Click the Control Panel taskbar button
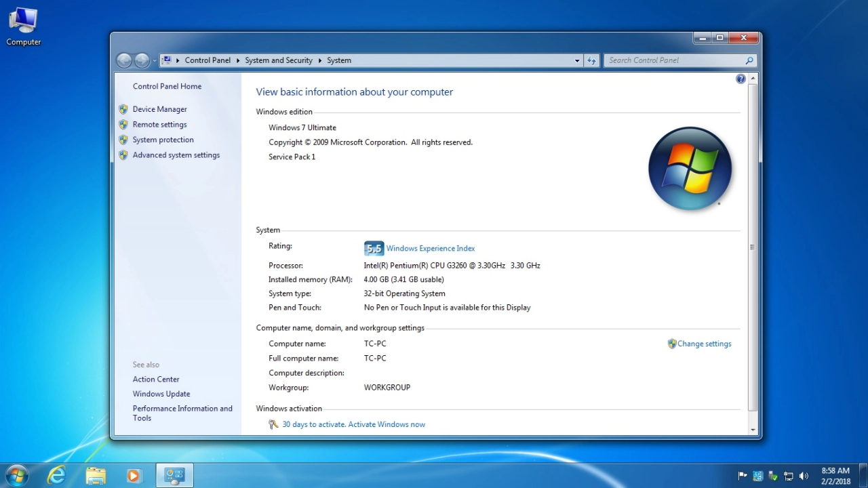This screenshot has height=488, width=868. coord(175,476)
